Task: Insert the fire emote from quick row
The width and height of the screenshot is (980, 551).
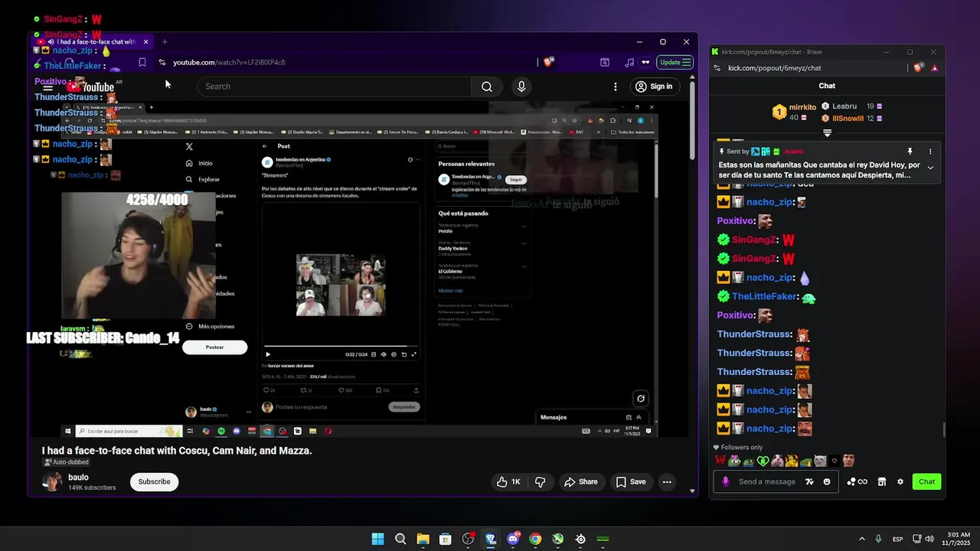Action: click(x=792, y=461)
